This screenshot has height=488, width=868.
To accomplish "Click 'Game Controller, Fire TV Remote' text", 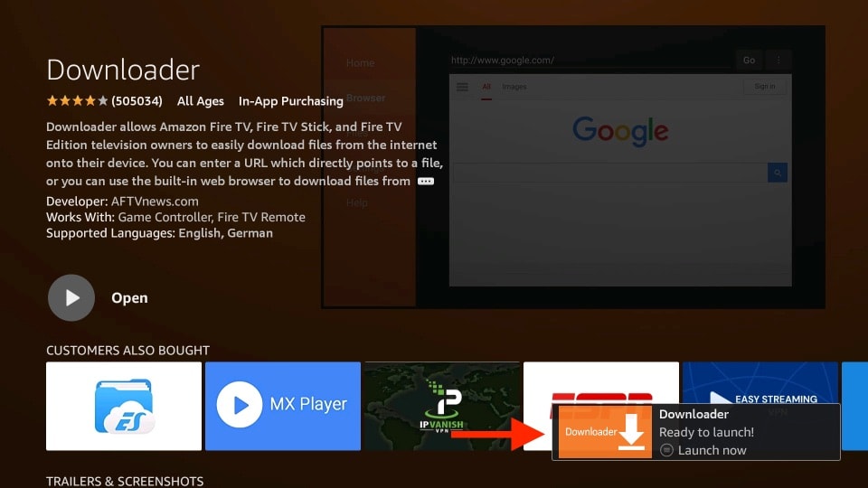I will click(212, 218).
